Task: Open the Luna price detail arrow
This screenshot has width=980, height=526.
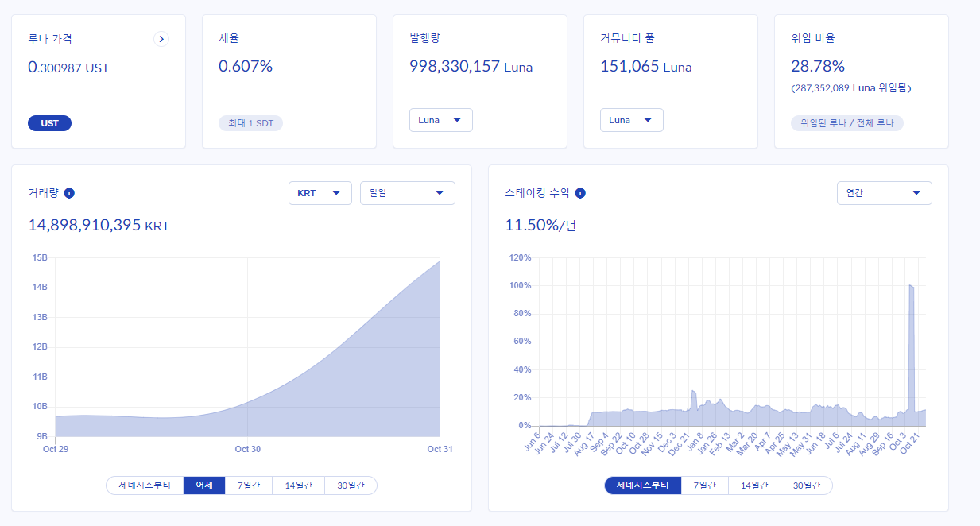Action: [161, 39]
